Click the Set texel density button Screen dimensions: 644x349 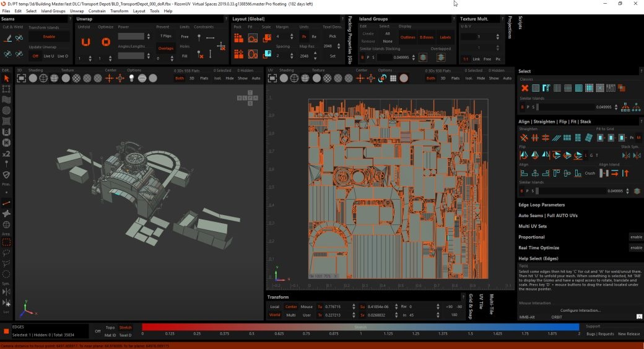click(333, 56)
